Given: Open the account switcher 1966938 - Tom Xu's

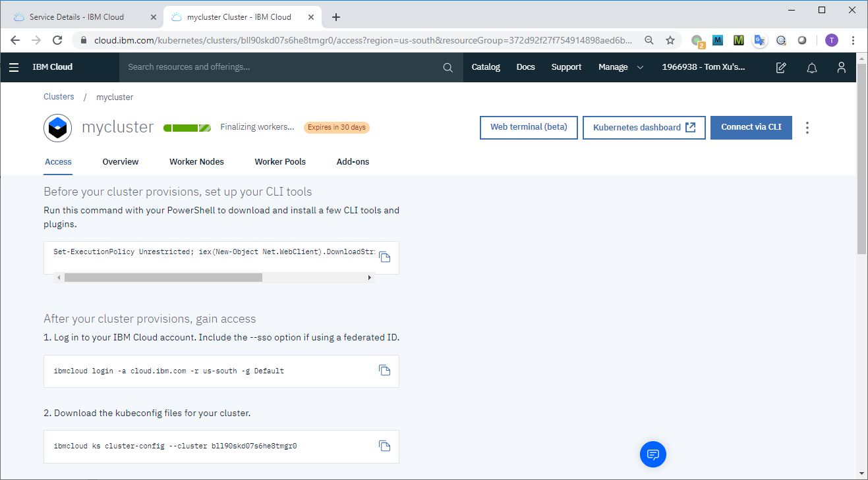Looking at the screenshot, I should [x=703, y=67].
